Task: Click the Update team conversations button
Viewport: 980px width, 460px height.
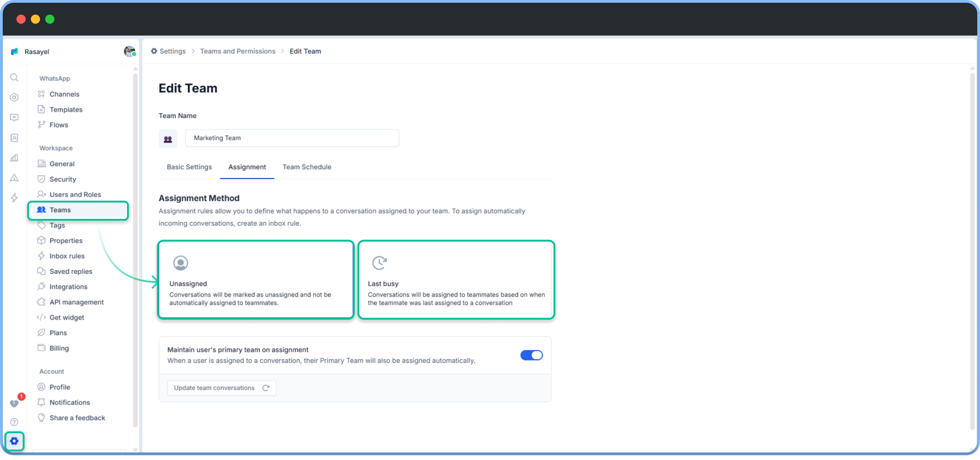Action: (x=222, y=388)
